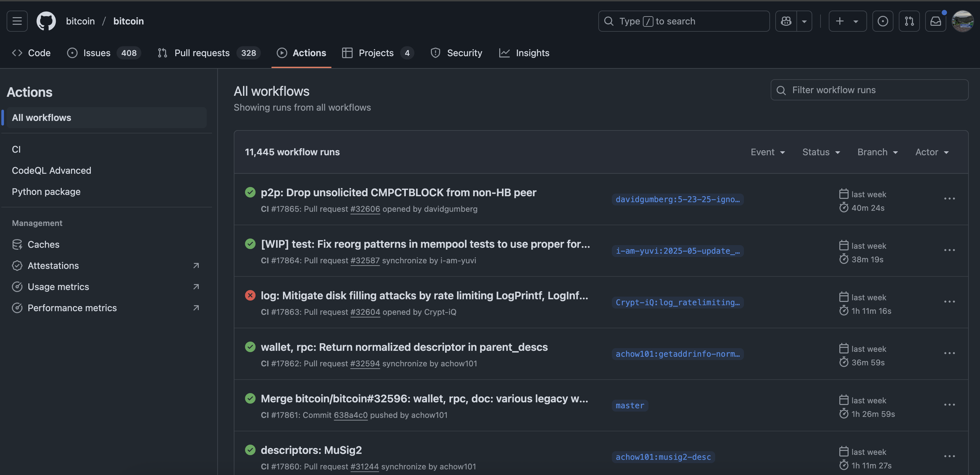Screen dimensions: 980x475
Task: Open pull request #32606 link
Action: pyautogui.click(x=365, y=209)
